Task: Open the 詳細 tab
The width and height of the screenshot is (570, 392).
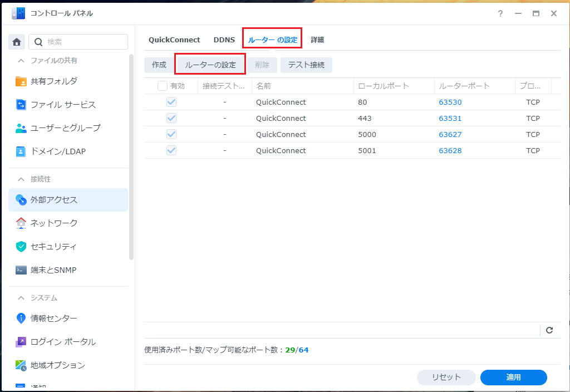Action: [x=317, y=40]
